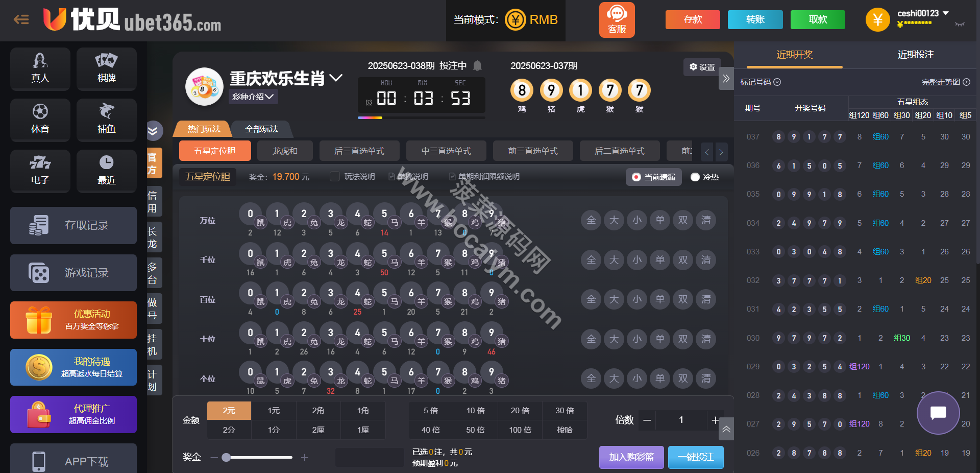Click the 转账 transfer button

[755, 19]
